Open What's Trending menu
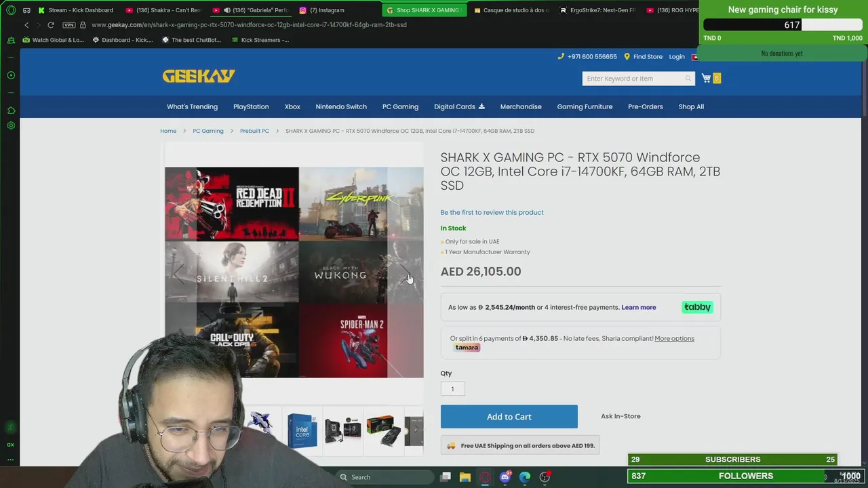Image resolution: width=868 pixels, height=488 pixels. (x=193, y=106)
